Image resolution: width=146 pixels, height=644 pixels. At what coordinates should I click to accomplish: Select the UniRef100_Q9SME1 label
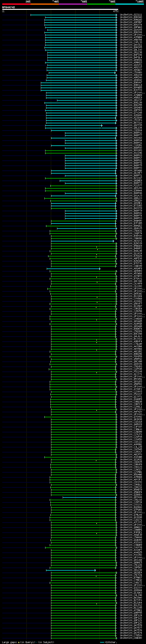pyautogui.click(x=131, y=203)
